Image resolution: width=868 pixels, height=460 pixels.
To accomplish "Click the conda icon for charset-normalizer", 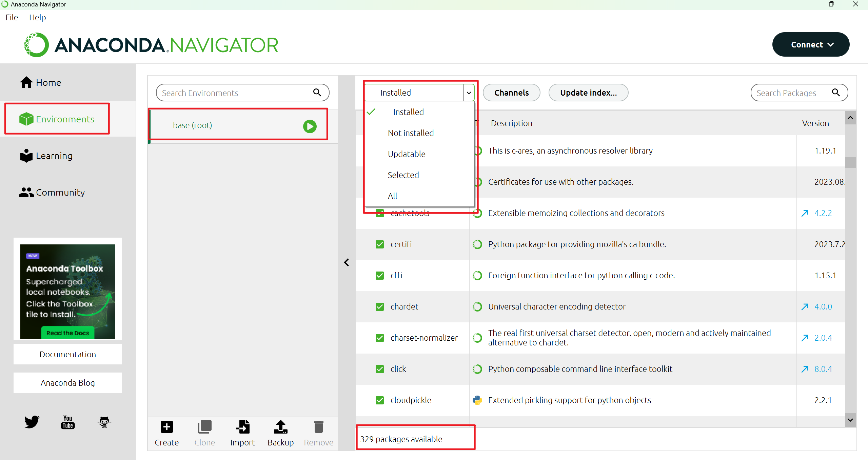I will [x=477, y=338].
